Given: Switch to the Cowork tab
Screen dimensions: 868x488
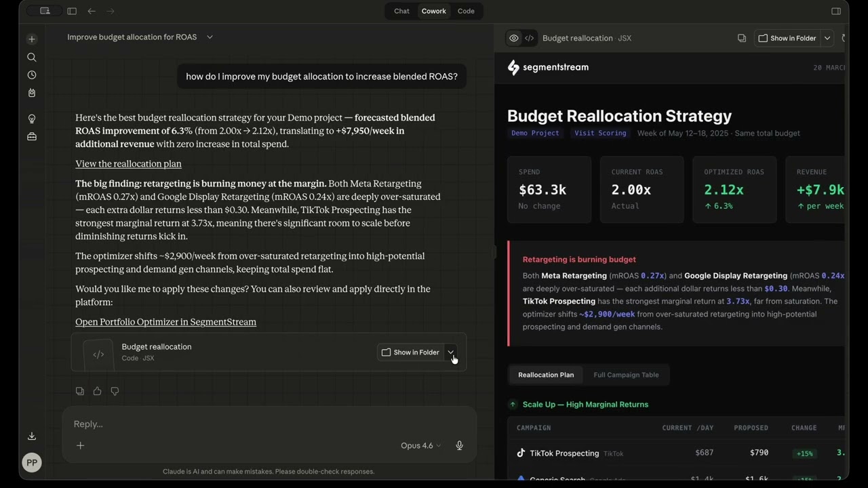Looking at the screenshot, I should tap(434, 11).
